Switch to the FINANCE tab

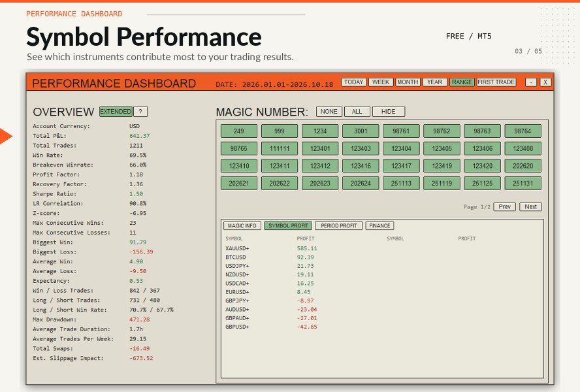coord(380,226)
